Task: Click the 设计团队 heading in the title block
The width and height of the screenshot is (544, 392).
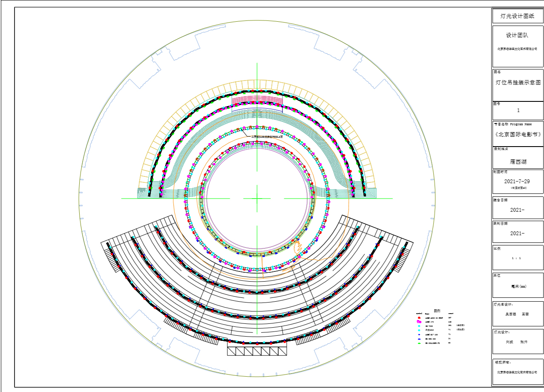Action: [518, 36]
